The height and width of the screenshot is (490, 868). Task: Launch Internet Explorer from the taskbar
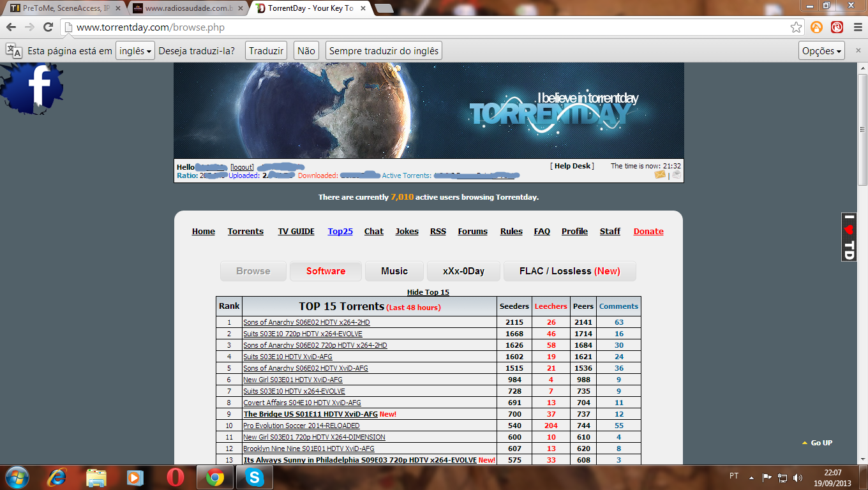[x=58, y=477]
